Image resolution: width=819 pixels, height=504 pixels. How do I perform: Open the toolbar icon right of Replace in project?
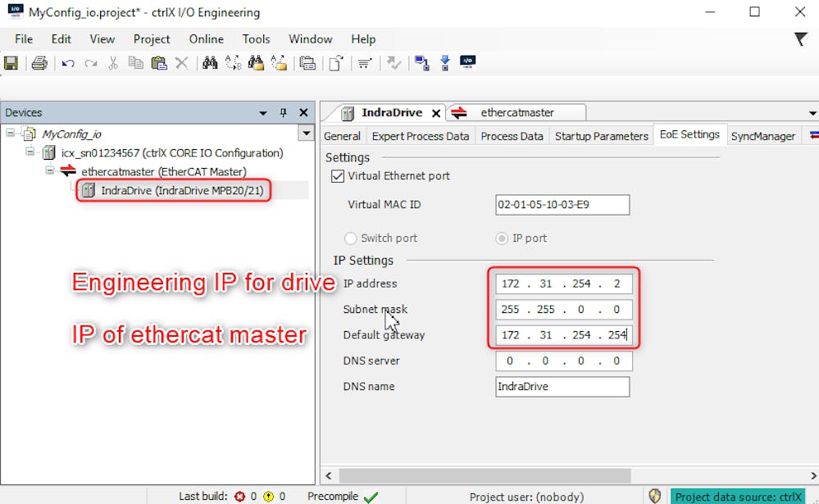tap(307, 63)
